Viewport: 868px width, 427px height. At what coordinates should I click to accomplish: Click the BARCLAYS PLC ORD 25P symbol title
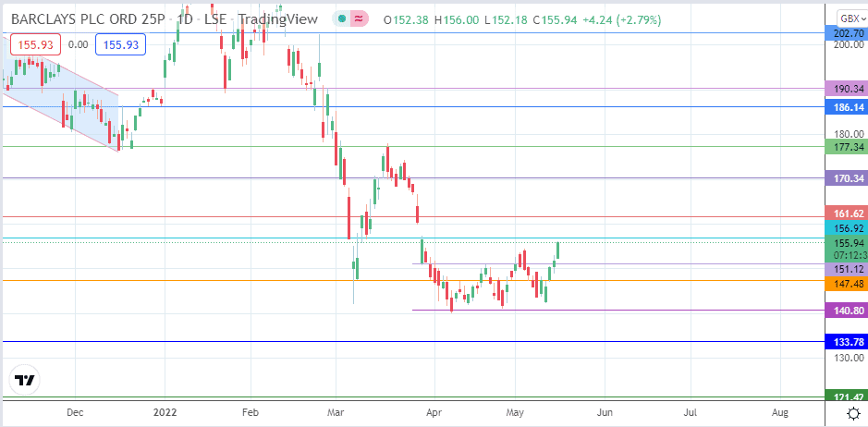pos(88,19)
